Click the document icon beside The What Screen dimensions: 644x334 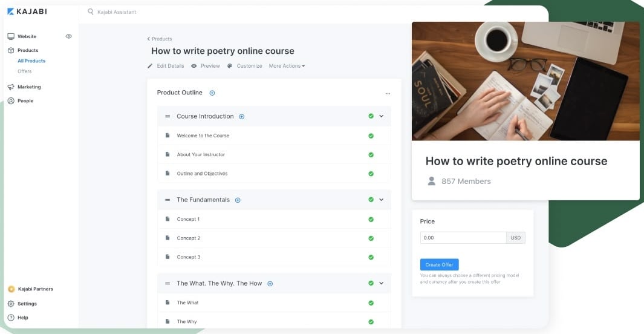[x=168, y=303]
